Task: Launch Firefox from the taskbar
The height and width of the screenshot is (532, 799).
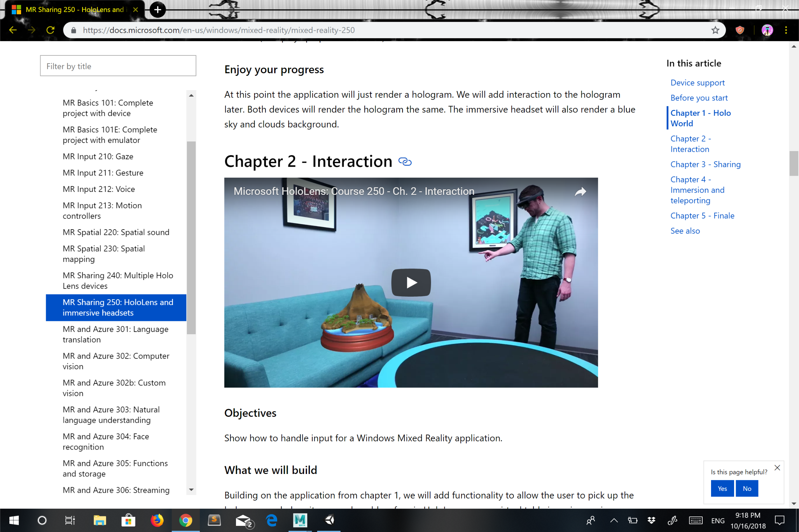Action: [157, 520]
